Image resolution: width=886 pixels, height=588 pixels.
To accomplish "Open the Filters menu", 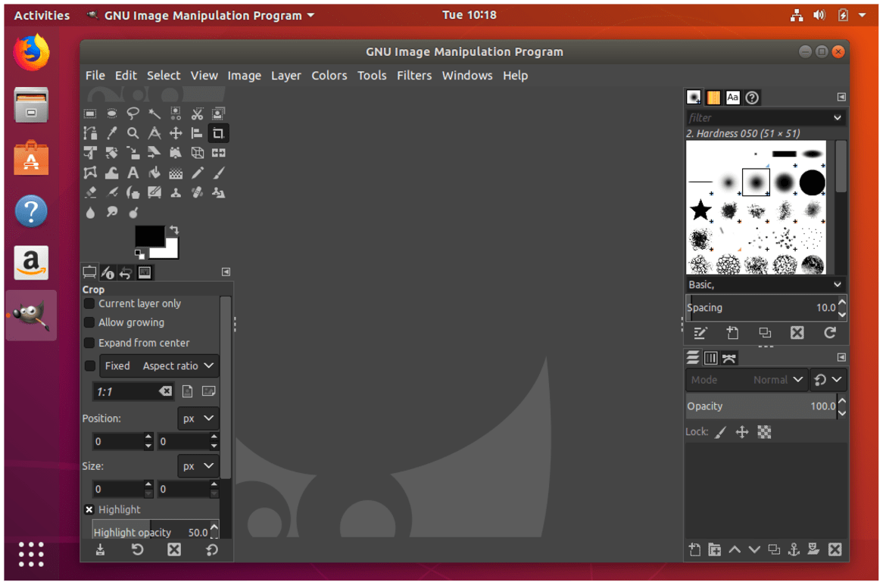I will (414, 75).
